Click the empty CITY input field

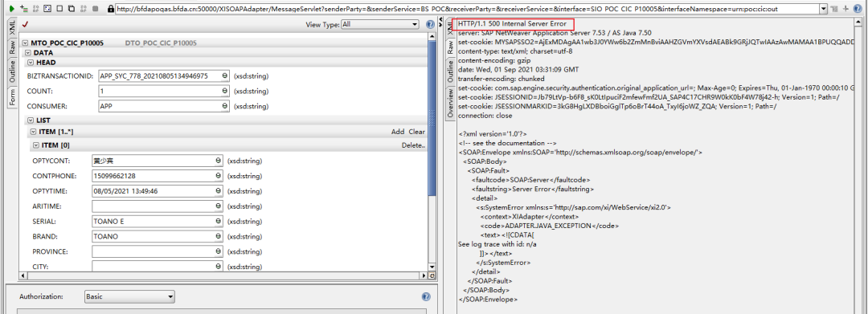158,266
